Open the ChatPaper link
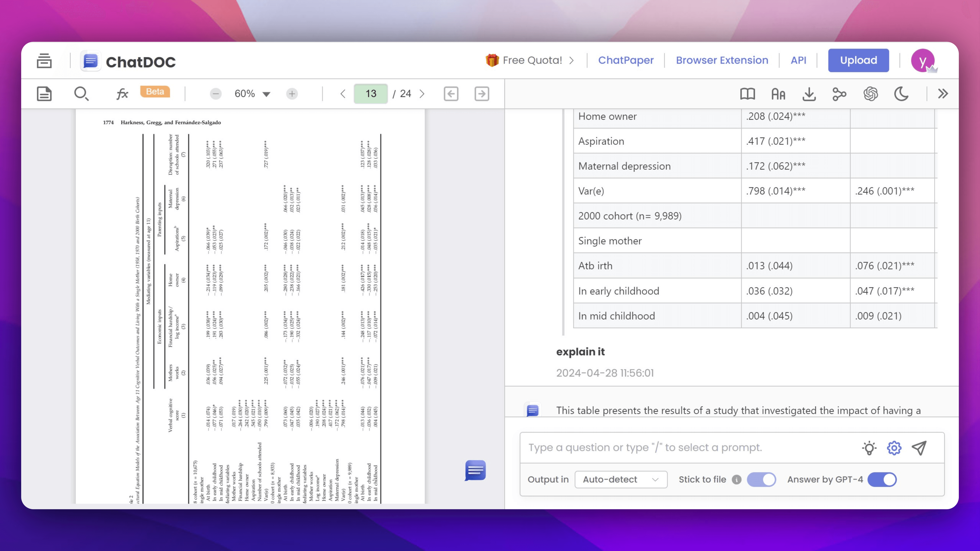This screenshot has height=551, width=980. (626, 60)
